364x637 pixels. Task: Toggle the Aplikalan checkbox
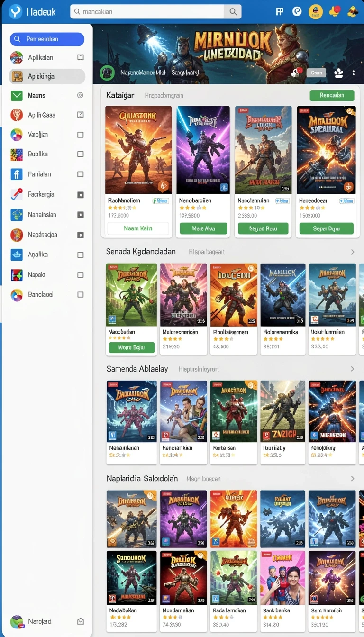(81, 57)
